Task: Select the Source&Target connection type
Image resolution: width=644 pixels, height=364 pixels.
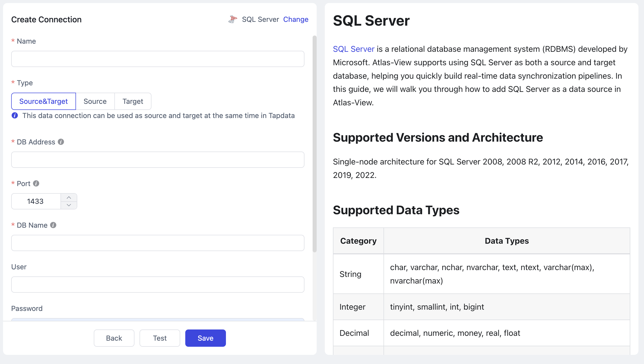Action: 43,101
